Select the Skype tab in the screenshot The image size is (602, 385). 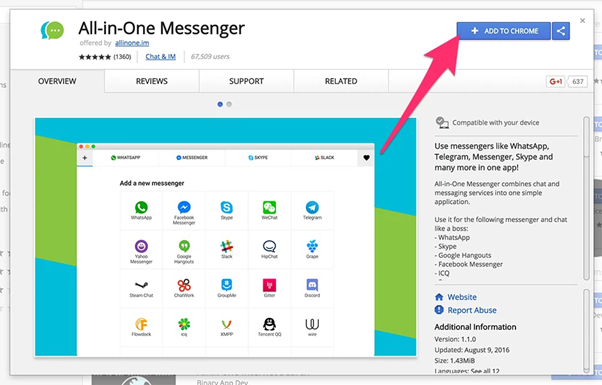tap(258, 158)
